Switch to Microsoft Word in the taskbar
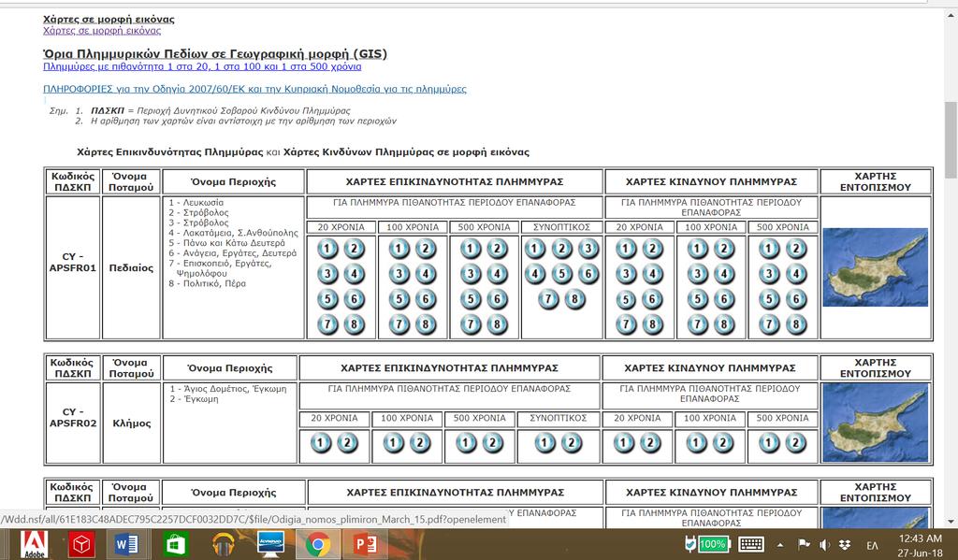 click(x=127, y=544)
